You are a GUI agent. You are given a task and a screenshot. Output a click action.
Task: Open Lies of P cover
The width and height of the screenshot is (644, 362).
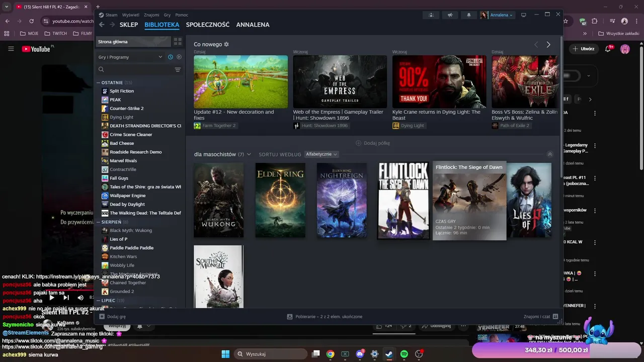pyautogui.click(x=529, y=200)
